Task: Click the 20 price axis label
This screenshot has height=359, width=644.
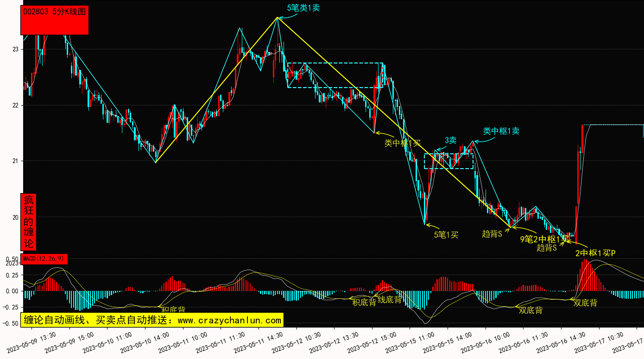Action: click(x=15, y=217)
